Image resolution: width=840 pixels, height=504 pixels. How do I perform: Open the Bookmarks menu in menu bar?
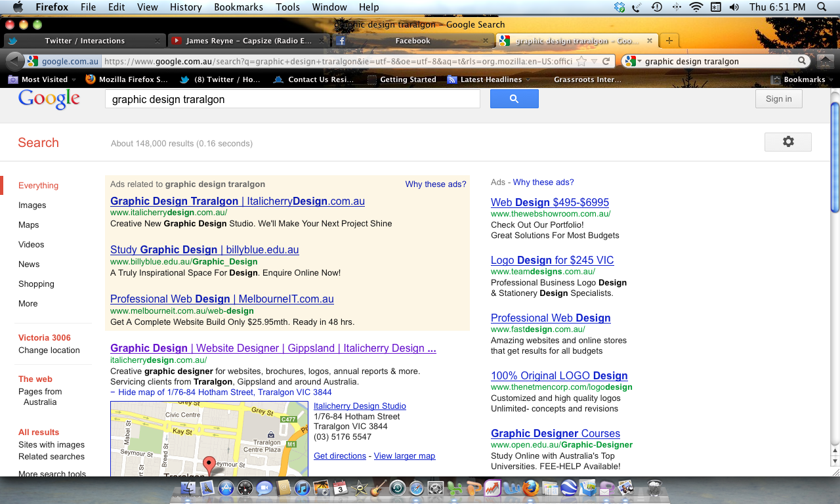[238, 7]
